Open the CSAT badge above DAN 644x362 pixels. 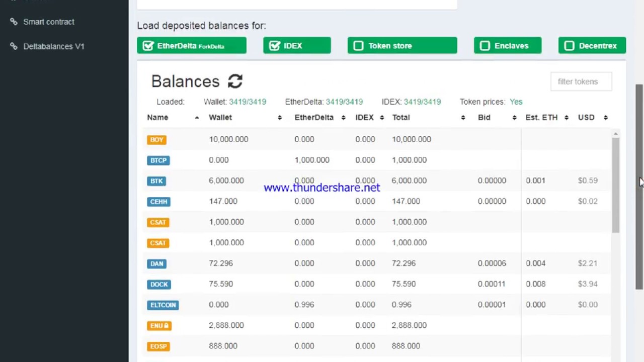158,243
